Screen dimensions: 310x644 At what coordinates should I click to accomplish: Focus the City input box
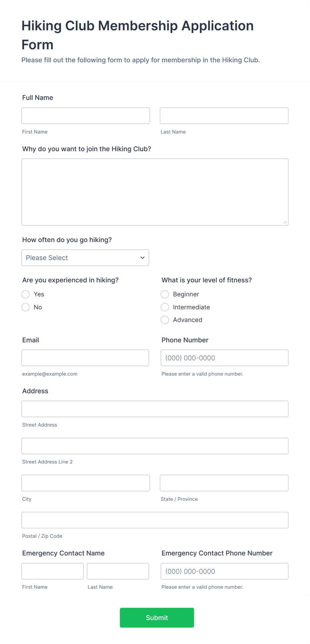pos(85,483)
